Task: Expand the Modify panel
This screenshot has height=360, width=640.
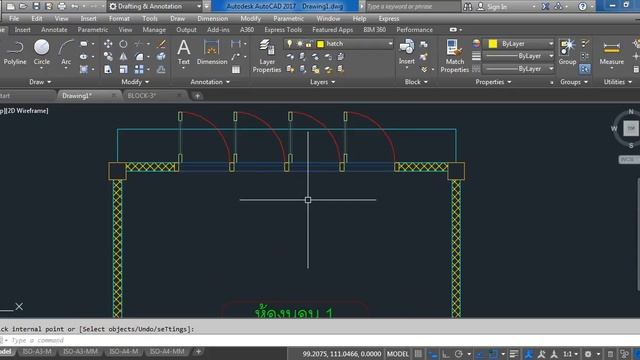Action: pos(135,82)
